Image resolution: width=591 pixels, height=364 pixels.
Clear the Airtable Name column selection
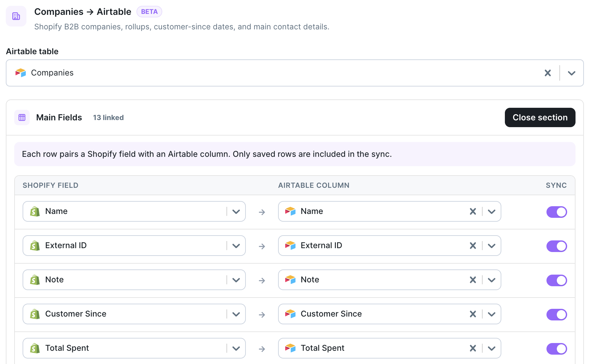click(x=473, y=211)
